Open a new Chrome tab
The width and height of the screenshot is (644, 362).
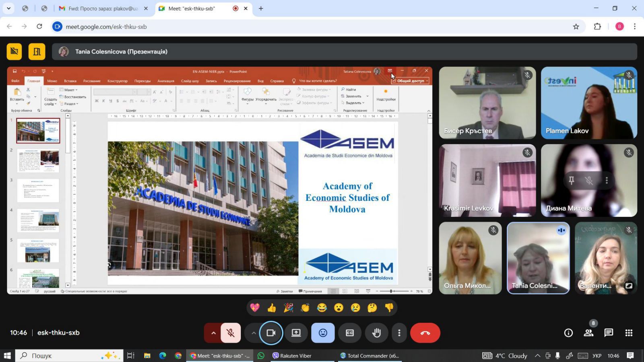click(x=261, y=8)
